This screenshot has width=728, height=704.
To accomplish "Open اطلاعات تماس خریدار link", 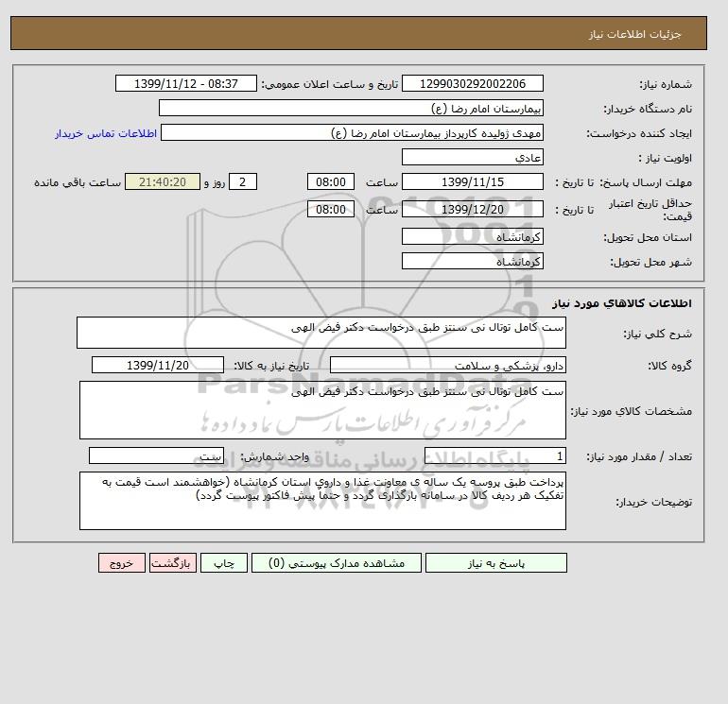I will pos(106,133).
